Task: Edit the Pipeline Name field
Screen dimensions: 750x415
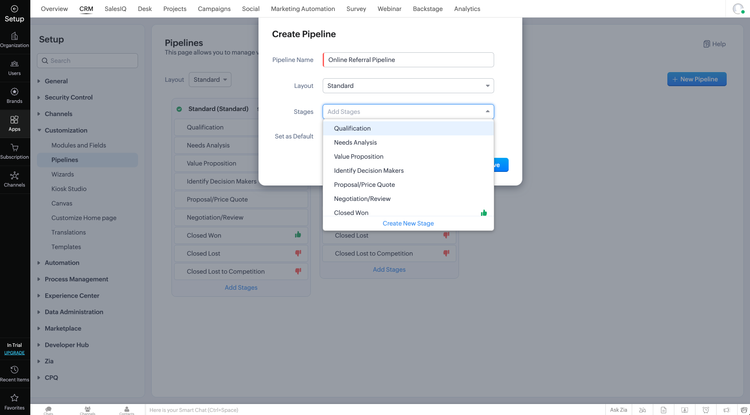Action: point(408,60)
